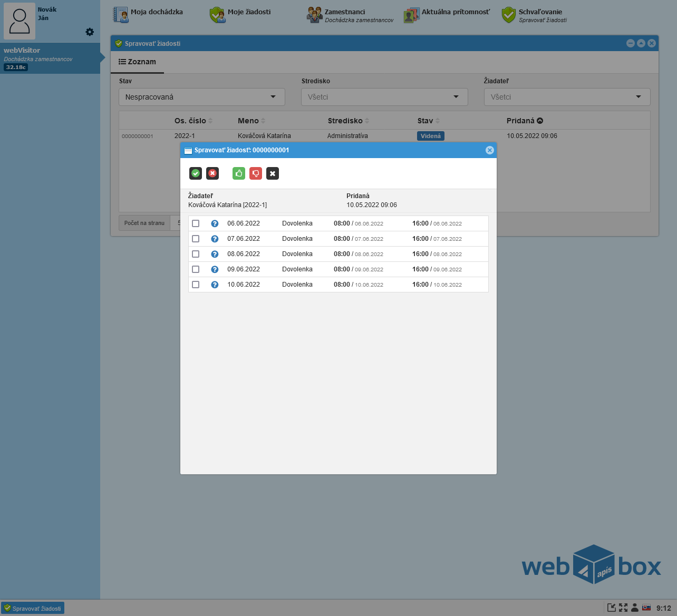Open the Žiadateľ filter dropdown
Image resolution: width=677 pixels, height=616 pixels.
pos(566,97)
